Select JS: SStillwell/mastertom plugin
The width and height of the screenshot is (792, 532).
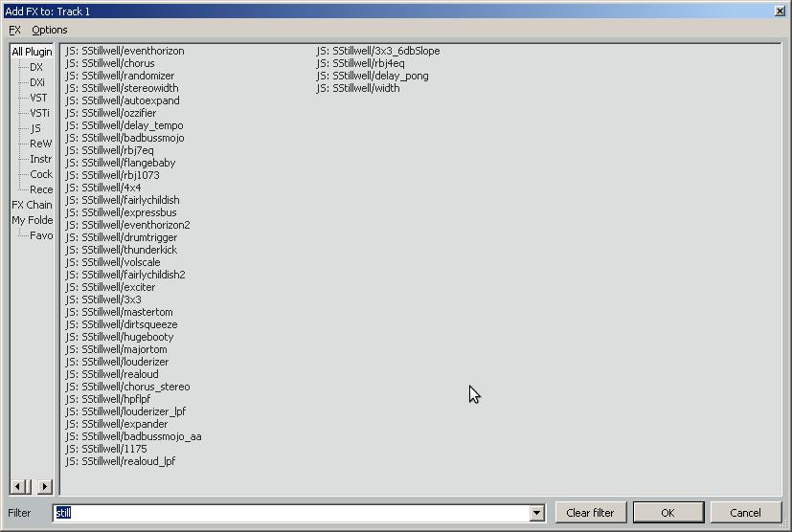(119, 312)
